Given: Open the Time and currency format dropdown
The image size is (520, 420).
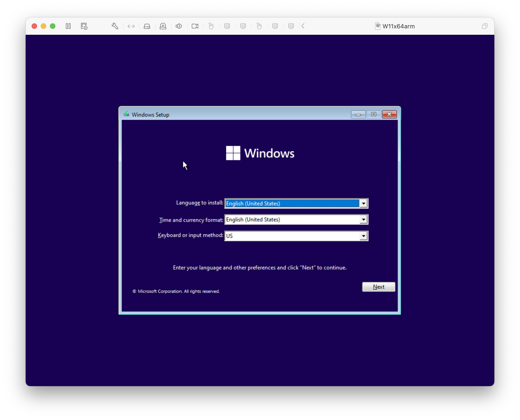Looking at the screenshot, I should [x=363, y=219].
